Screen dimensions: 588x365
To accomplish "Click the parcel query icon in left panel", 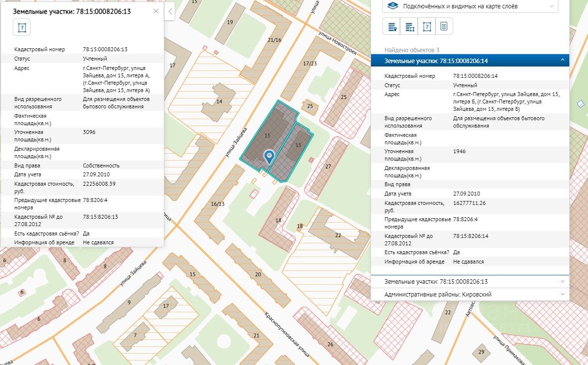I will pos(22,27).
